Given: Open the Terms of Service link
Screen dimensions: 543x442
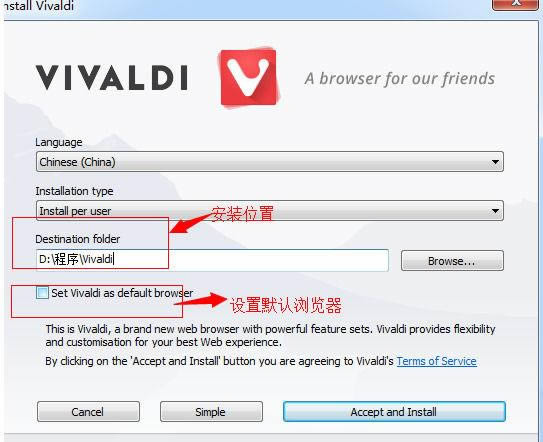Looking at the screenshot, I should point(437,361).
